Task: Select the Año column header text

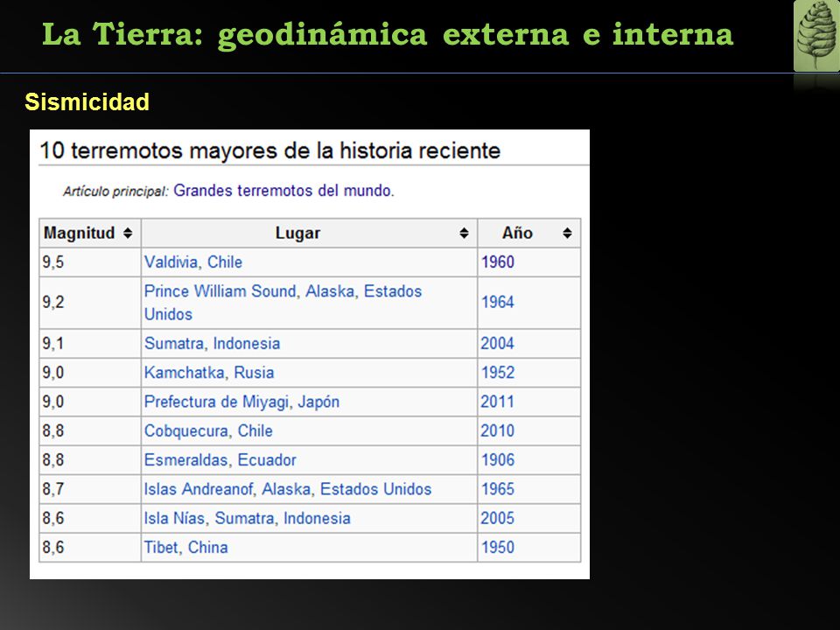Action: [x=517, y=233]
